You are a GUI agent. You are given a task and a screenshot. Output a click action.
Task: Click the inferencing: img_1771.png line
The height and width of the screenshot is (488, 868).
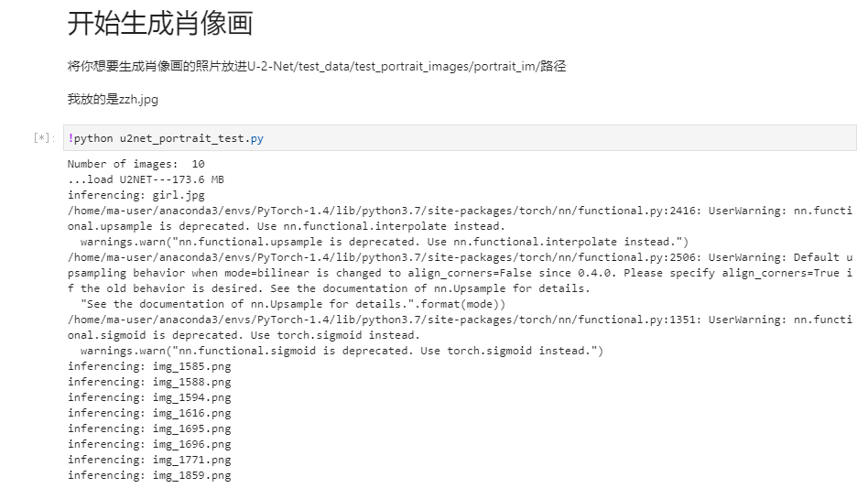click(x=149, y=460)
